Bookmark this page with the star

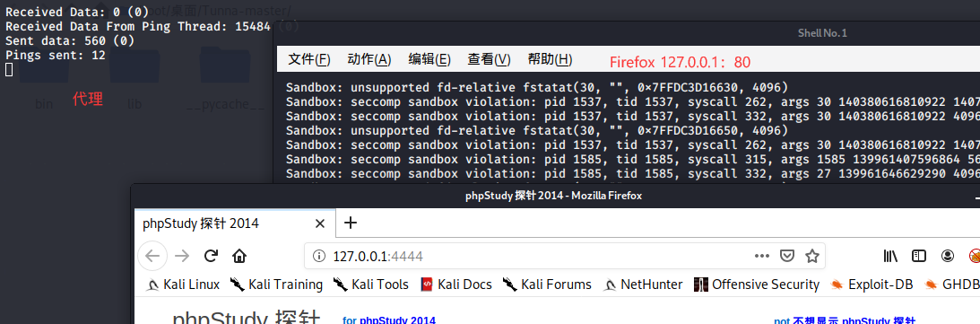811,256
